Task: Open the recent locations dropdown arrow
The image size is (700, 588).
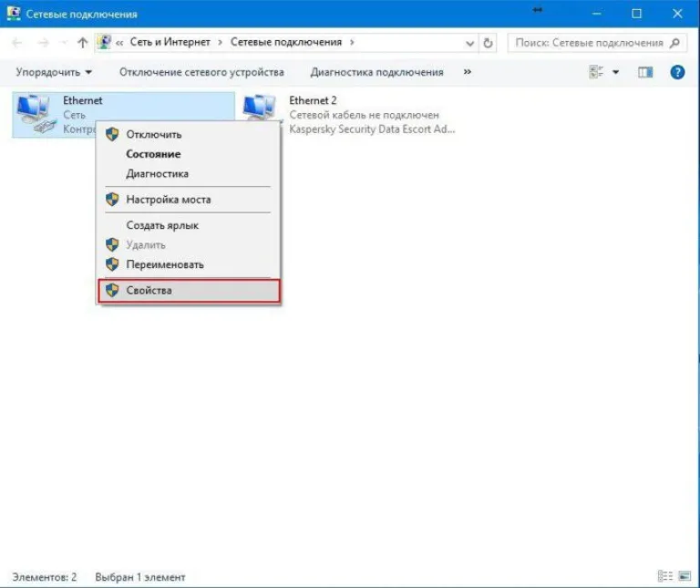Action: [x=64, y=43]
